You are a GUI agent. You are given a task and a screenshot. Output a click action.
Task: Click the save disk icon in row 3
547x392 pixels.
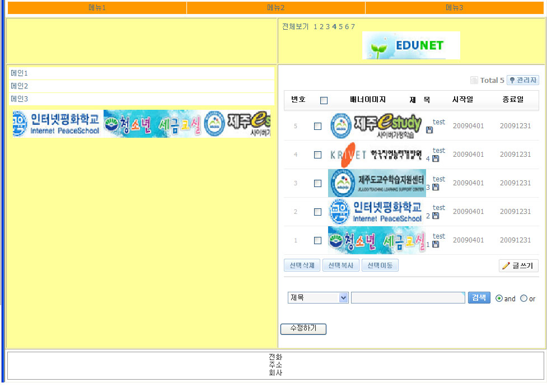(x=436, y=187)
